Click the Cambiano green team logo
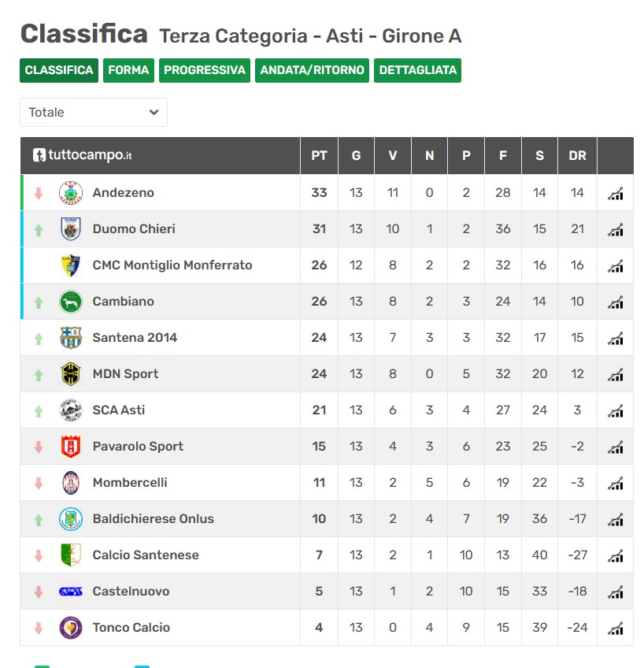This screenshot has height=668, width=644. click(71, 302)
